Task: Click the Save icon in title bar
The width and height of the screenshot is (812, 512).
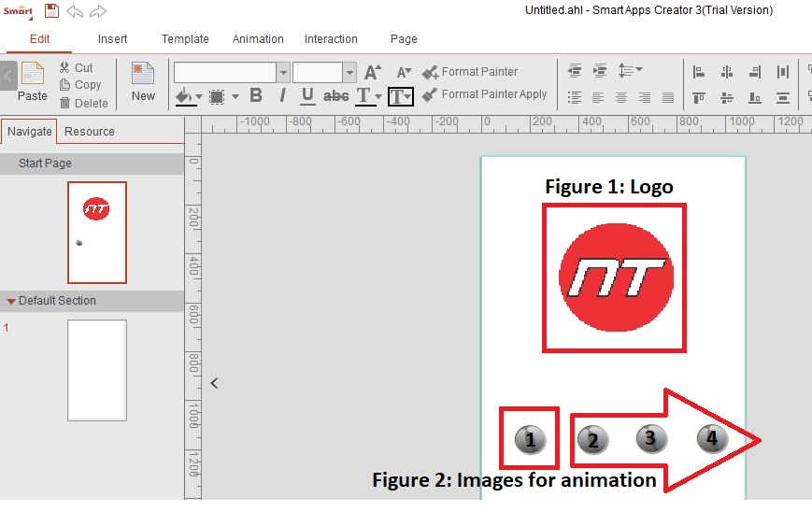Action: click(x=51, y=10)
